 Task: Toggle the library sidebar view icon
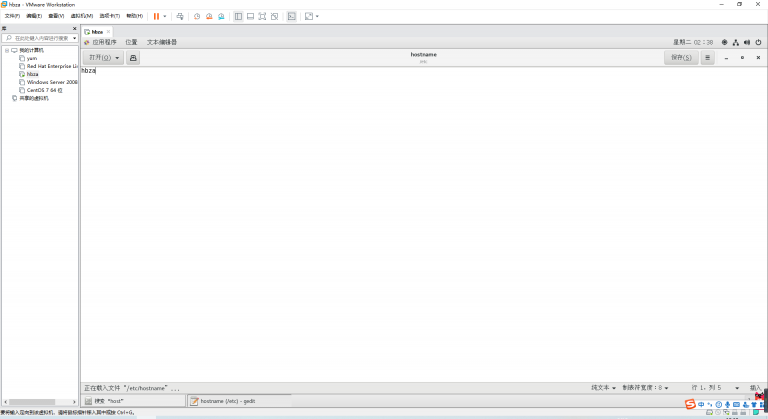coord(238,16)
